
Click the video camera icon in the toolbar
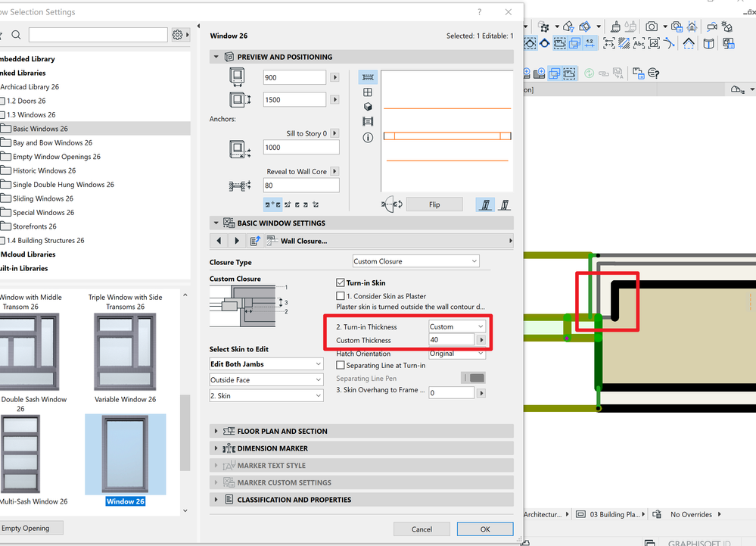click(x=711, y=27)
